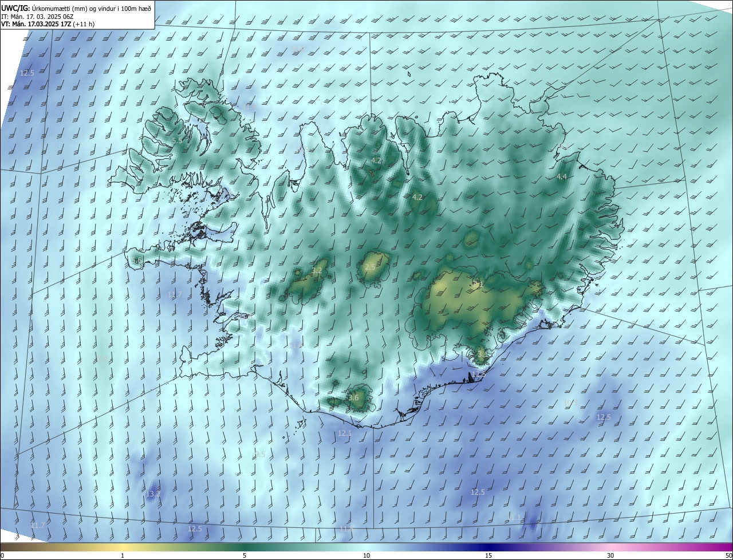The image size is (733, 560).
Task: Click the '4.4' value in eastern Iceland
Action: (562, 176)
